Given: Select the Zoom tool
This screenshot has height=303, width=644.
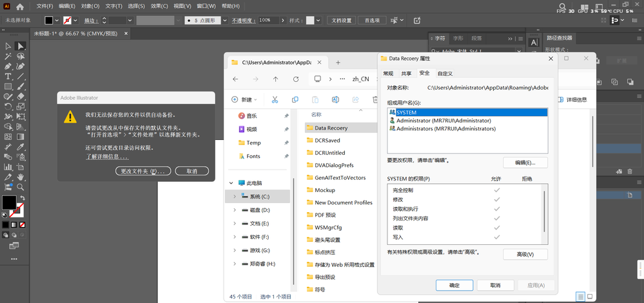Looking at the screenshot, I should click(20, 187).
